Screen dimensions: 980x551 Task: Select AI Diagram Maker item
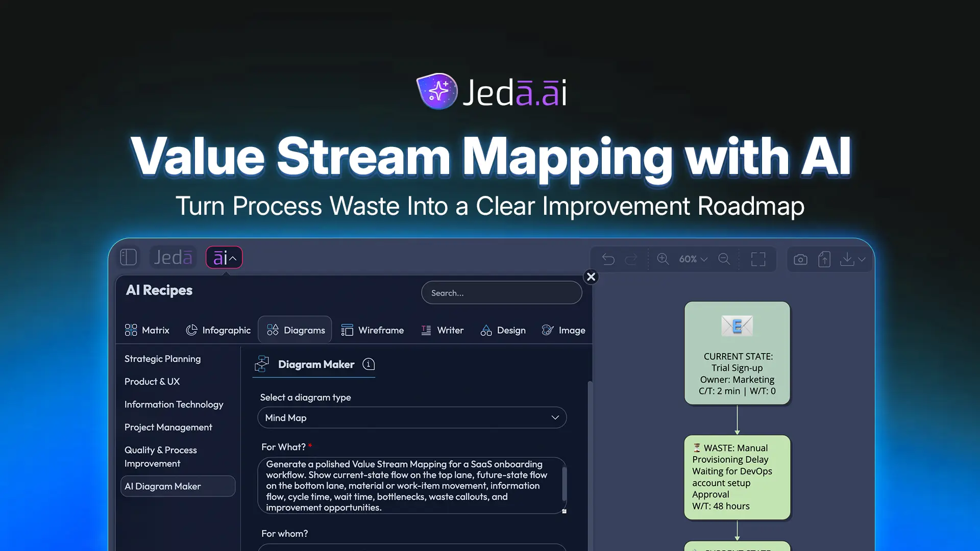[x=178, y=486]
